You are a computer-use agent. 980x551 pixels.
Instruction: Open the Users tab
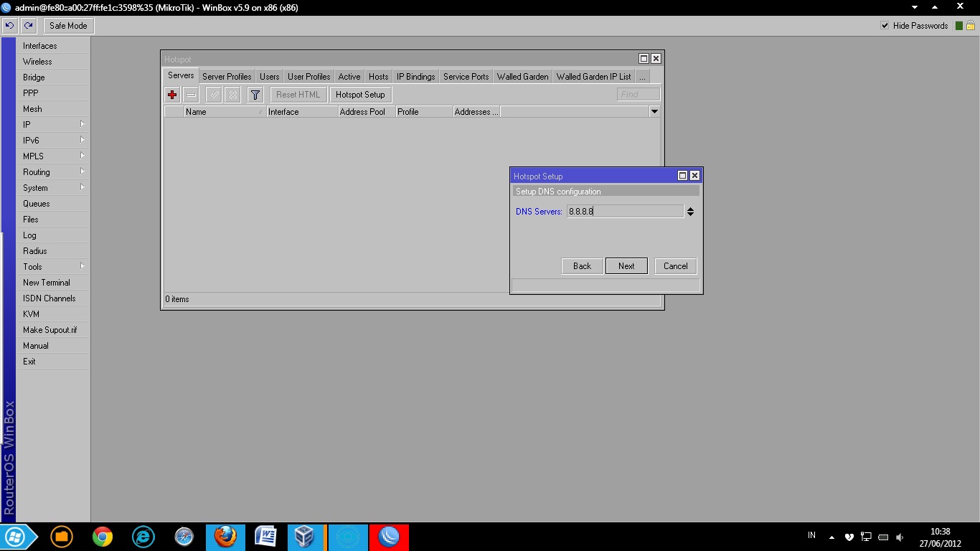coord(270,77)
